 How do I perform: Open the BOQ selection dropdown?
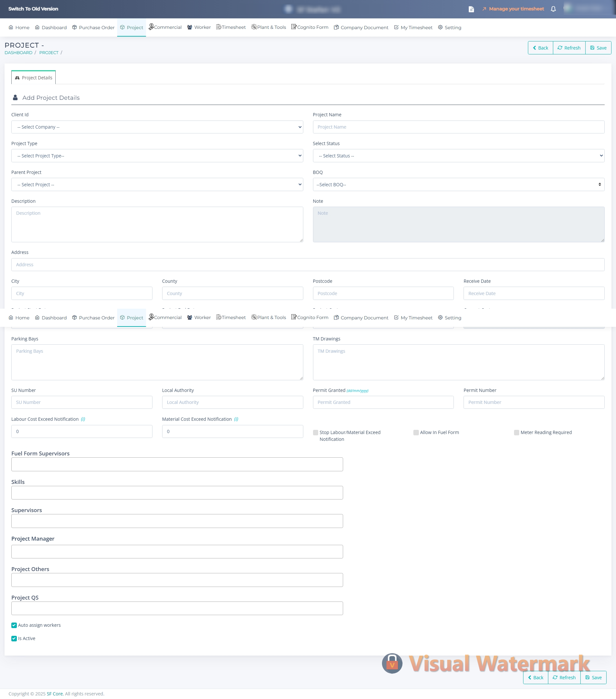tap(458, 185)
